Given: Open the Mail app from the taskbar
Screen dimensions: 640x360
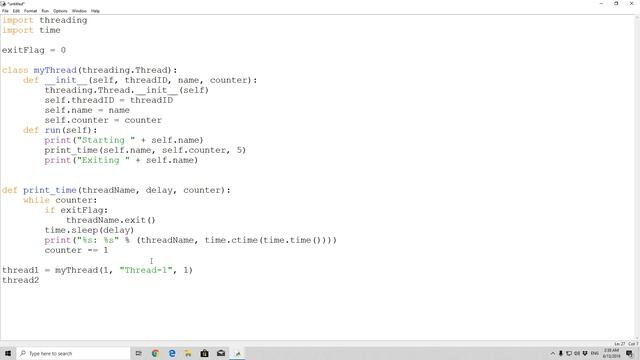Looking at the screenshot, I should pos(221,353).
